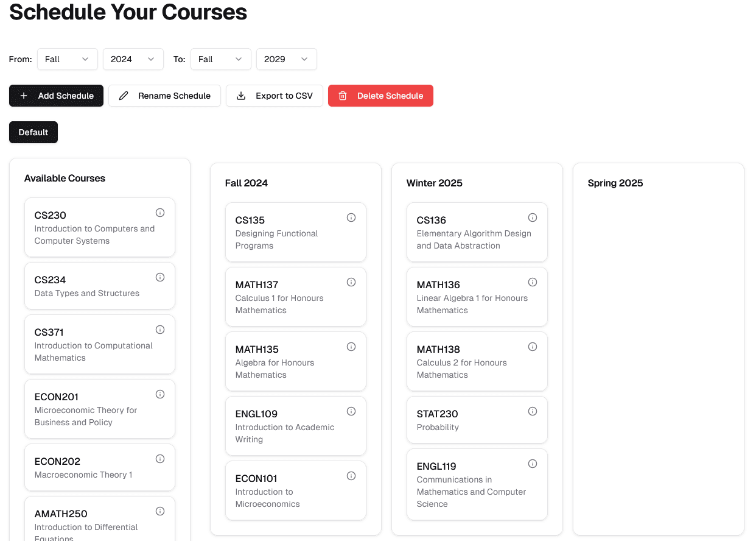Screen dimensions: 756x541
Task: View details icon on CS136 card
Action: tap(532, 217)
